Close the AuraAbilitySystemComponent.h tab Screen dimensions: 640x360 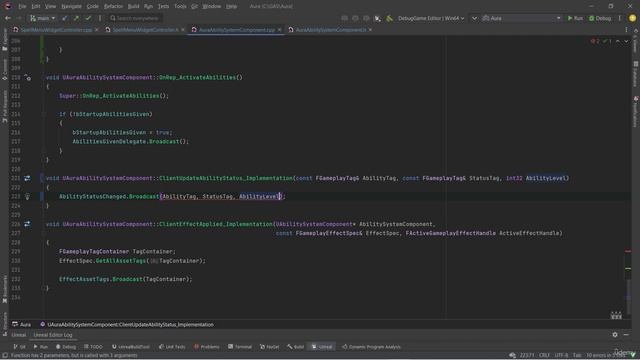tap(370, 30)
